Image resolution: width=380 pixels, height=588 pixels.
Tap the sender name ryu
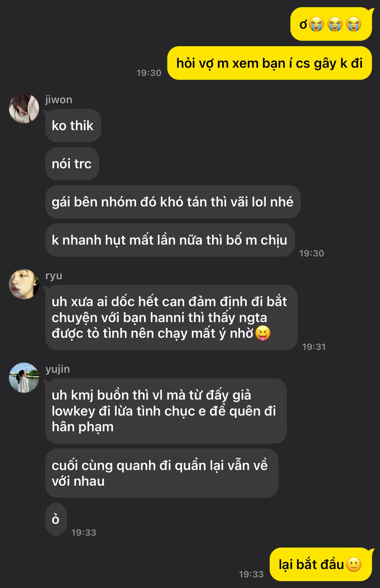(54, 276)
